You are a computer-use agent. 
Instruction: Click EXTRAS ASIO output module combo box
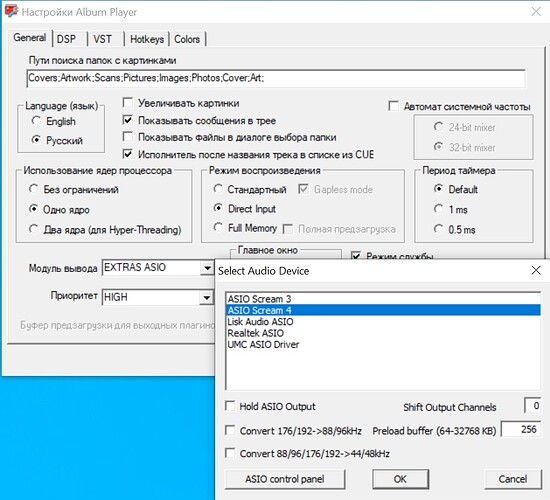tap(158, 268)
